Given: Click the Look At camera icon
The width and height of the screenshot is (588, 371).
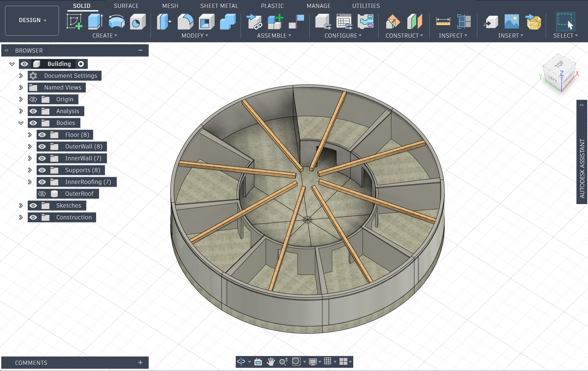Looking at the screenshot, I should pyautogui.click(x=258, y=361).
